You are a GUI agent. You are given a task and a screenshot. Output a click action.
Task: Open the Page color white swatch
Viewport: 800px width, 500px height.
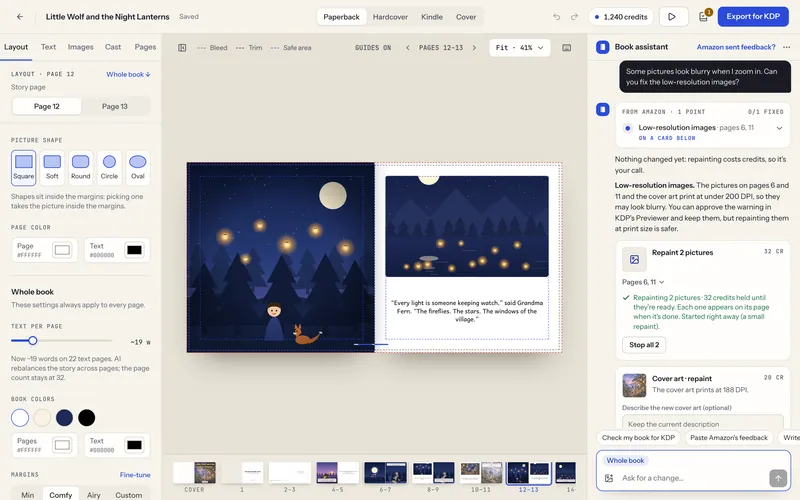coord(62,250)
